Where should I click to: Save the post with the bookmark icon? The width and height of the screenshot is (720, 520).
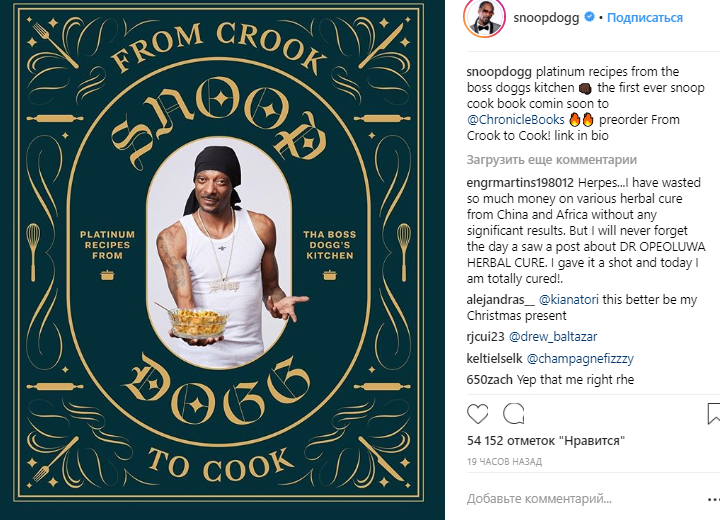[x=713, y=413]
